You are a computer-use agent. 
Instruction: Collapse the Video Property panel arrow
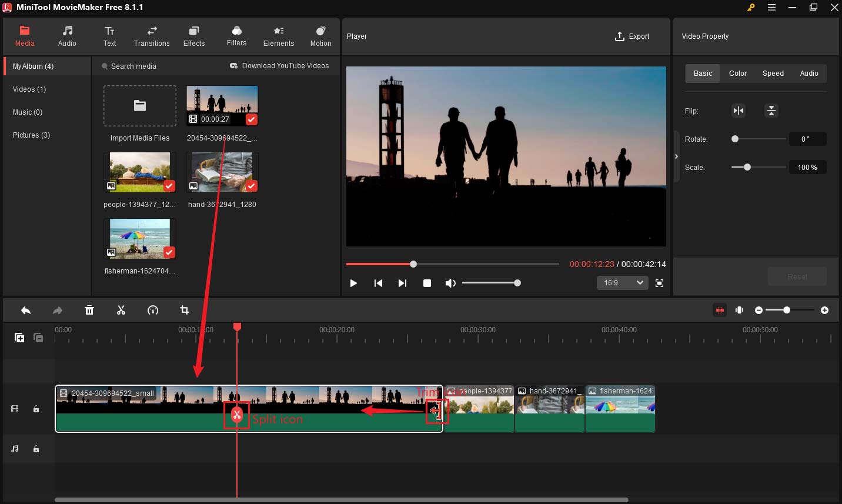[676, 156]
